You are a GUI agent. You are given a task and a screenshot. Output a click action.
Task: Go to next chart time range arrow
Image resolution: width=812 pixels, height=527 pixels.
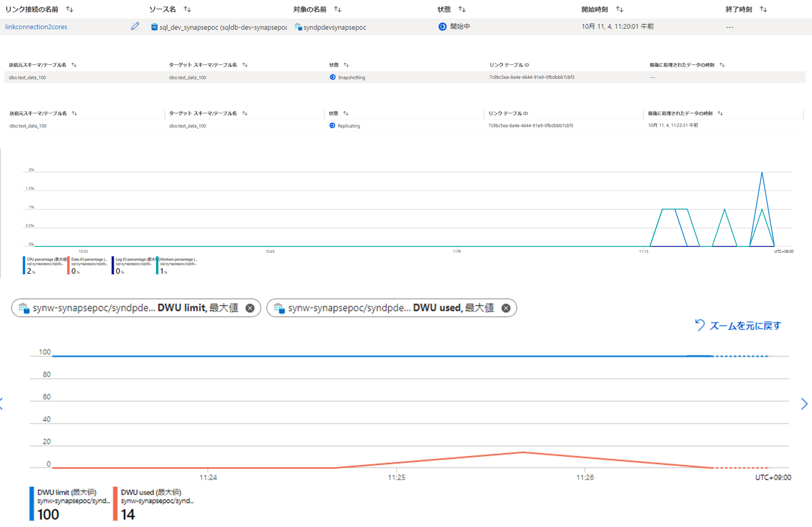point(804,403)
